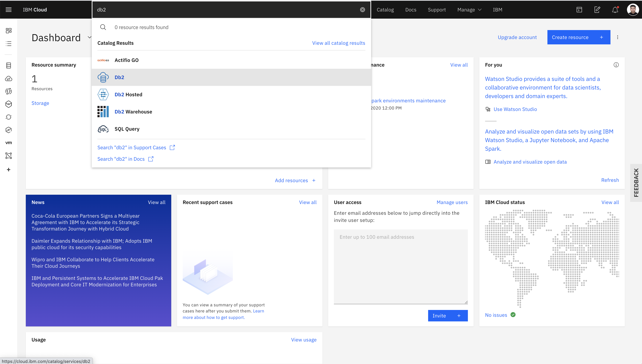Image resolution: width=642 pixels, height=364 pixels.
Task: Open the Catalog menu item
Action: coord(385,9)
